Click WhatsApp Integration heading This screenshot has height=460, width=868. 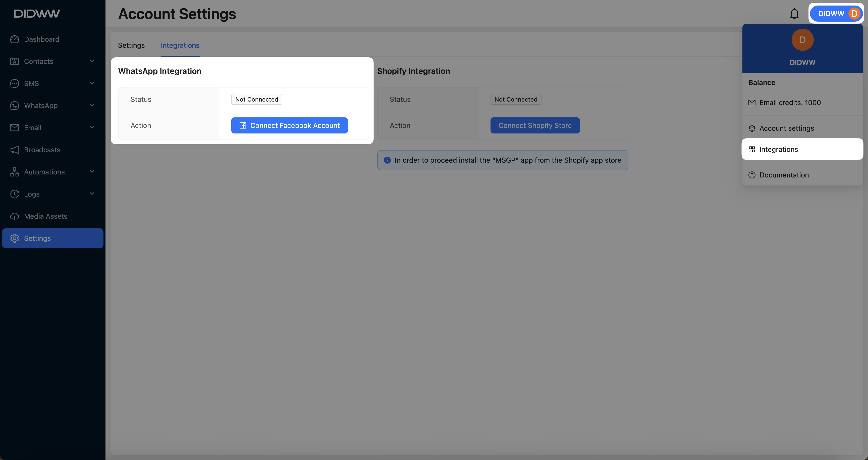coord(160,71)
